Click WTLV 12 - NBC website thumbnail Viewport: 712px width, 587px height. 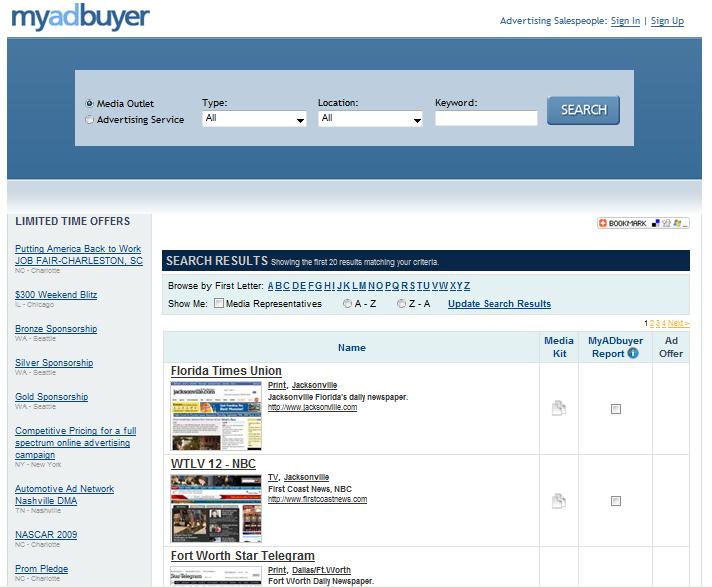point(216,508)
